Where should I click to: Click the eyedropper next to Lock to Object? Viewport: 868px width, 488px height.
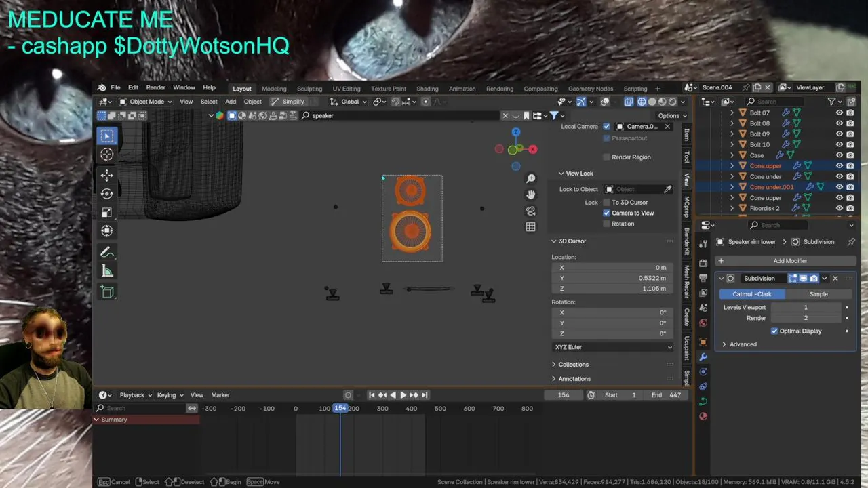coord(668,189)
